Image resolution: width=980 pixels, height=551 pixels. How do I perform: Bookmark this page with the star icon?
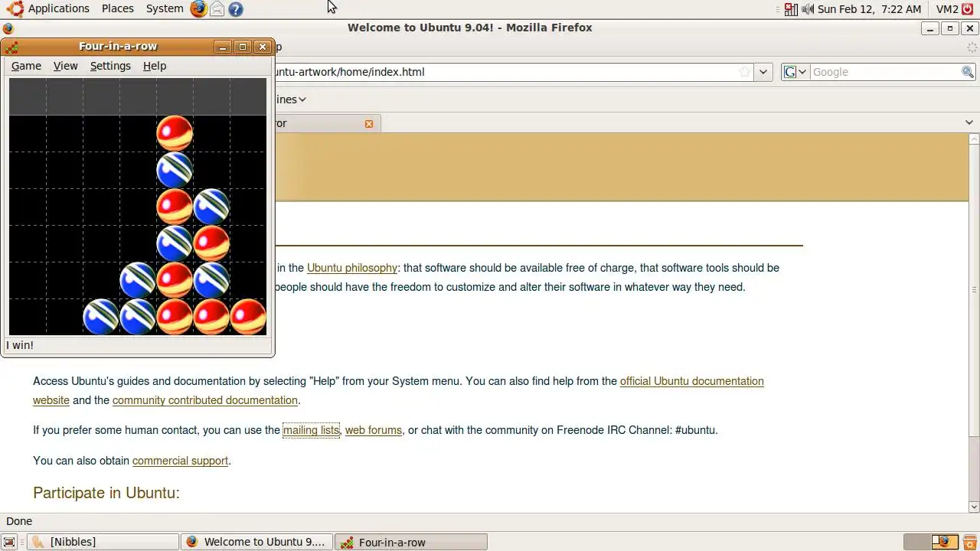(x=744, y=72)
